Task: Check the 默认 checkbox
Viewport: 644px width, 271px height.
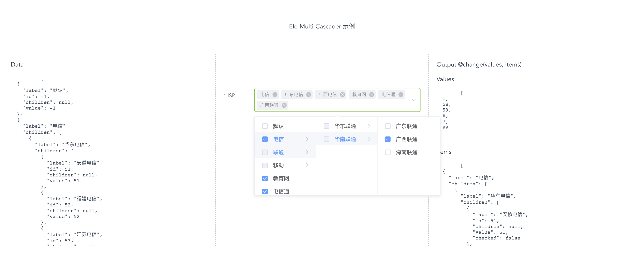Action: pos(265,126)
